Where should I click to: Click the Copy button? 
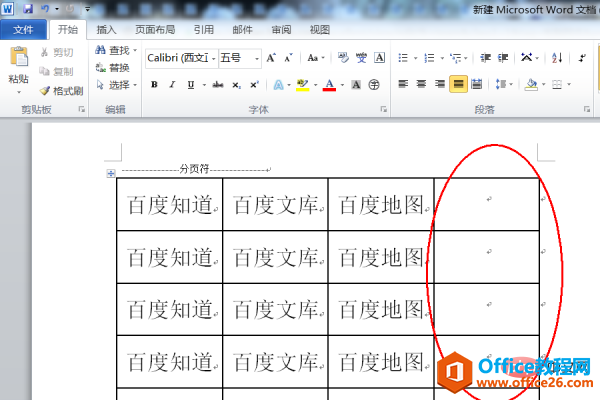(x=57, y=71)
